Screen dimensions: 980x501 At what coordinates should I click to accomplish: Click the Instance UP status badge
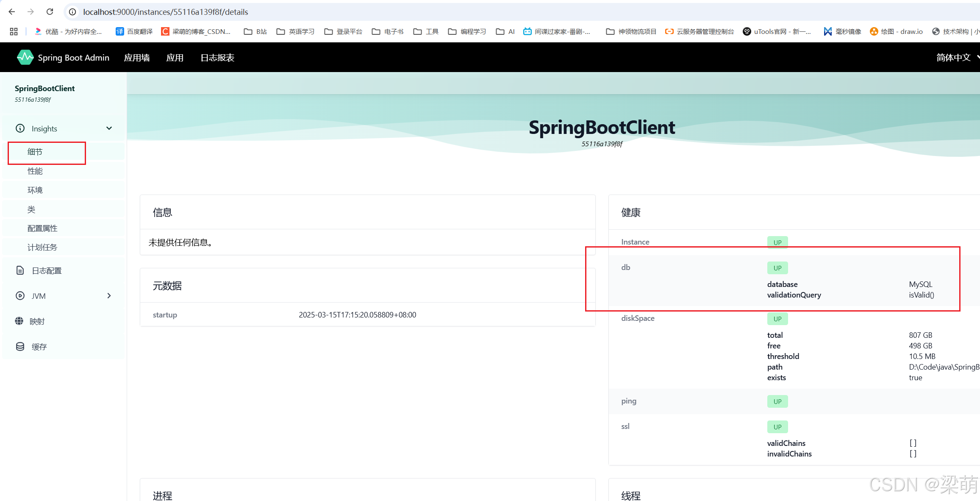(777, 242)
